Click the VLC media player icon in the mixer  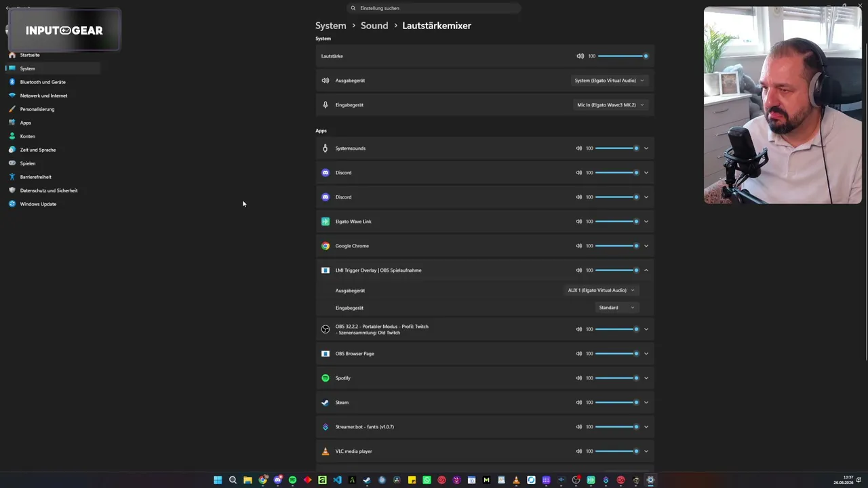click(325, 451)
